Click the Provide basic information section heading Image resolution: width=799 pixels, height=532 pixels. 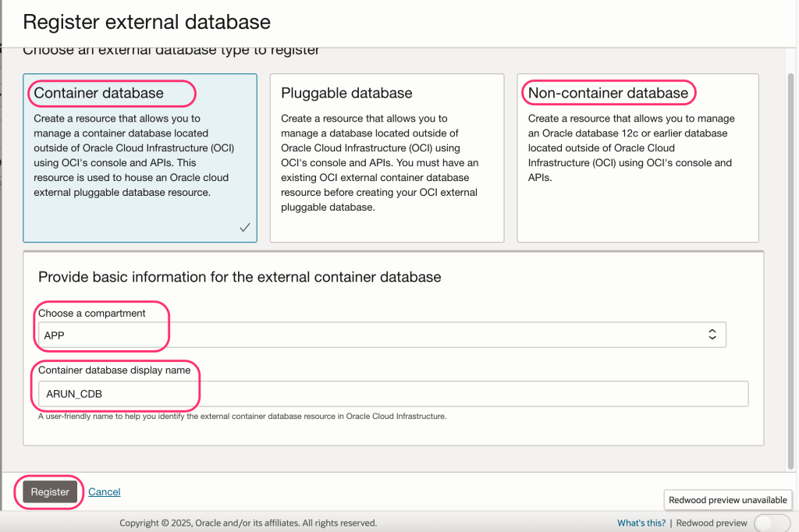coord(240,277)
